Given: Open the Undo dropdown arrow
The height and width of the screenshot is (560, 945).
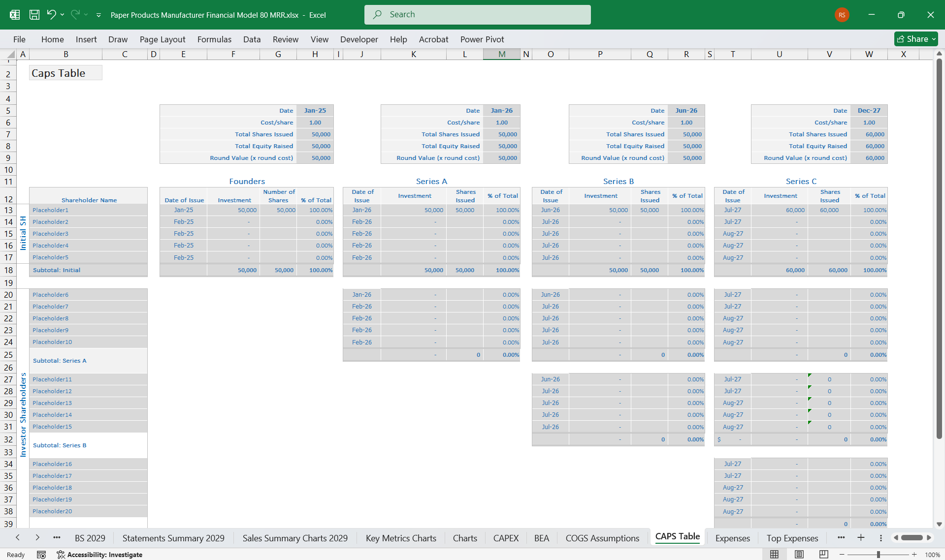Looking at the screenshot, I should (x=62, y=15).
